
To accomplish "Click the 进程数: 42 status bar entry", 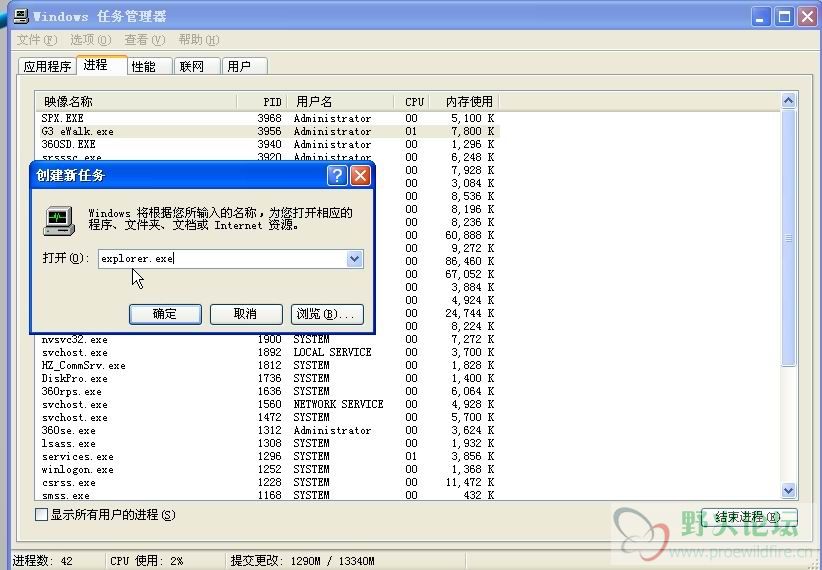I will coord(44,561).
